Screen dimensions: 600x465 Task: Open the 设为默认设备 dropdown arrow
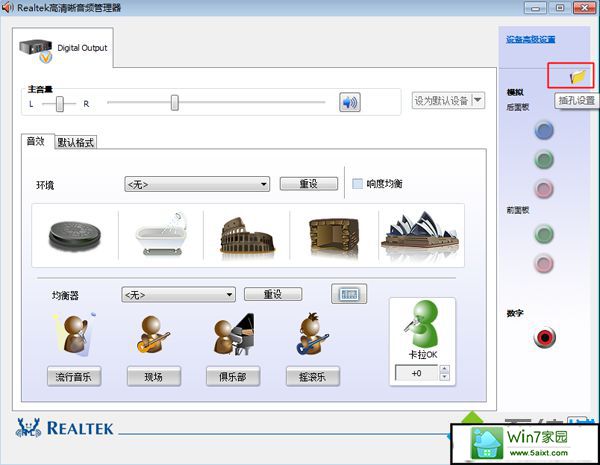[x=478, y=100]
